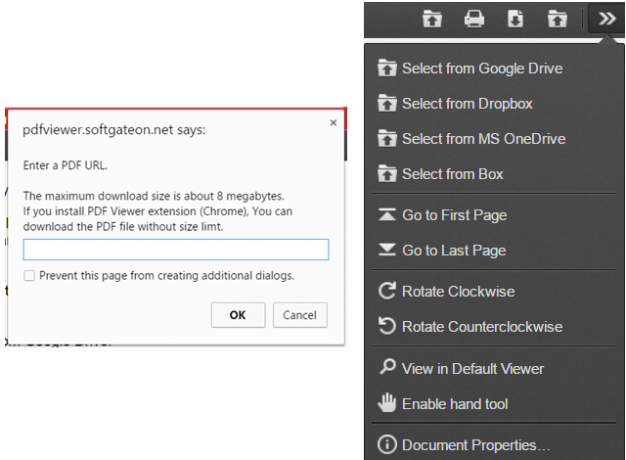
Task: Collapse the tools menu with the double-chevron button
Action: [607, 18]
